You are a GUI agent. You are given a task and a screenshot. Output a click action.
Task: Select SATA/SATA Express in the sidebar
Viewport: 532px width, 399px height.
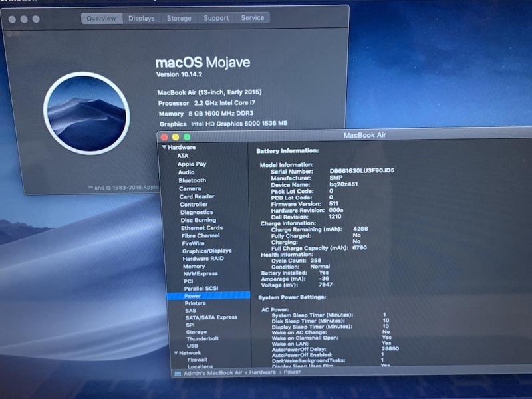point(211,317)
